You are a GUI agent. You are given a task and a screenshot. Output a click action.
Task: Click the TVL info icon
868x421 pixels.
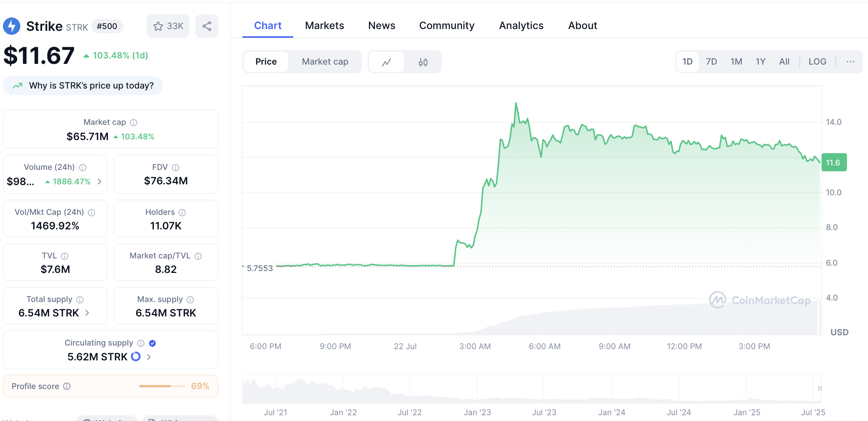click(65, 256)
